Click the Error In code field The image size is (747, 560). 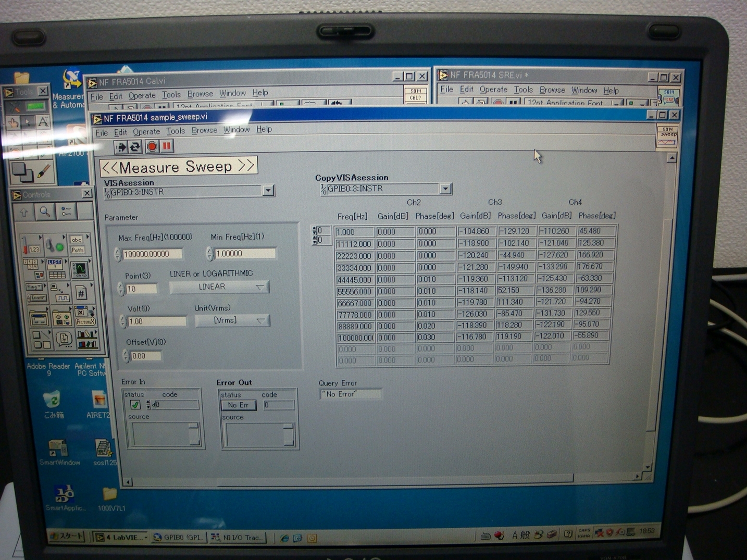pyautogui.click(x=175, y=405)
